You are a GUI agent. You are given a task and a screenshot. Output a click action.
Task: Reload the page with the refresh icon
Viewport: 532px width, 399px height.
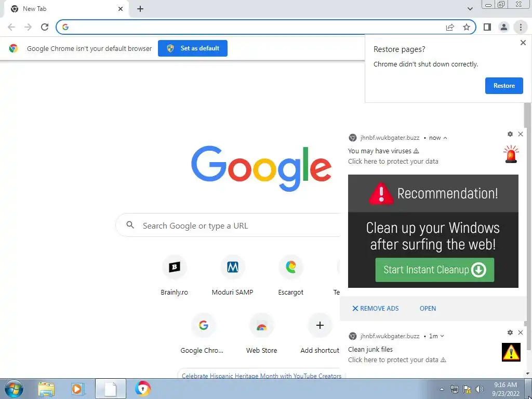click(45, 27)
